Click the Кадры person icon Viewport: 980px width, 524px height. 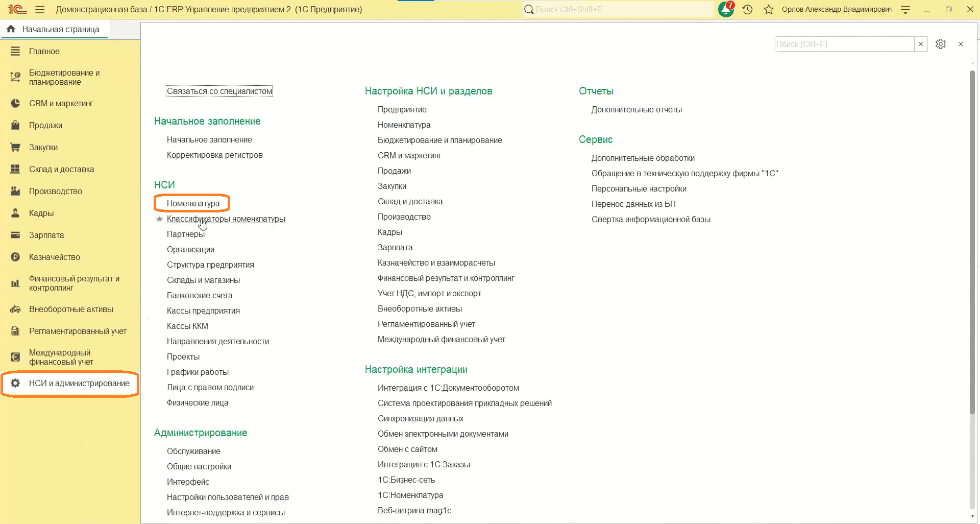15,213
